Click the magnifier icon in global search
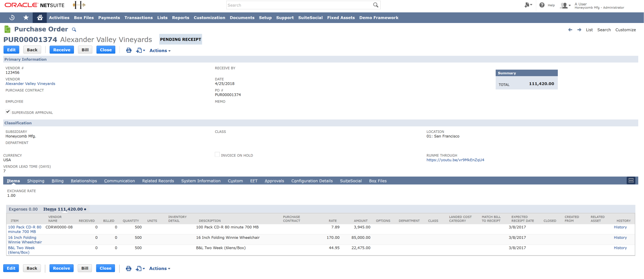The image size is (644, 279). (376, 5)
